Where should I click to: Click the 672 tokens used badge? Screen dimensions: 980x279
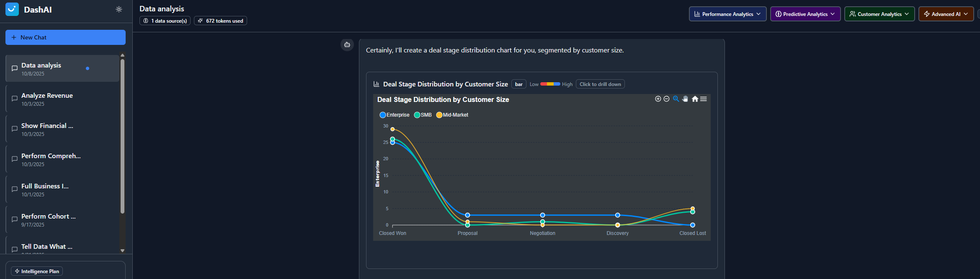220,21
